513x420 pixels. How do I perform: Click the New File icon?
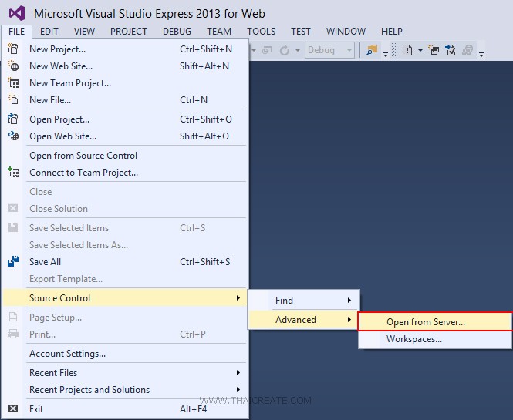click(x=13, y=99)
